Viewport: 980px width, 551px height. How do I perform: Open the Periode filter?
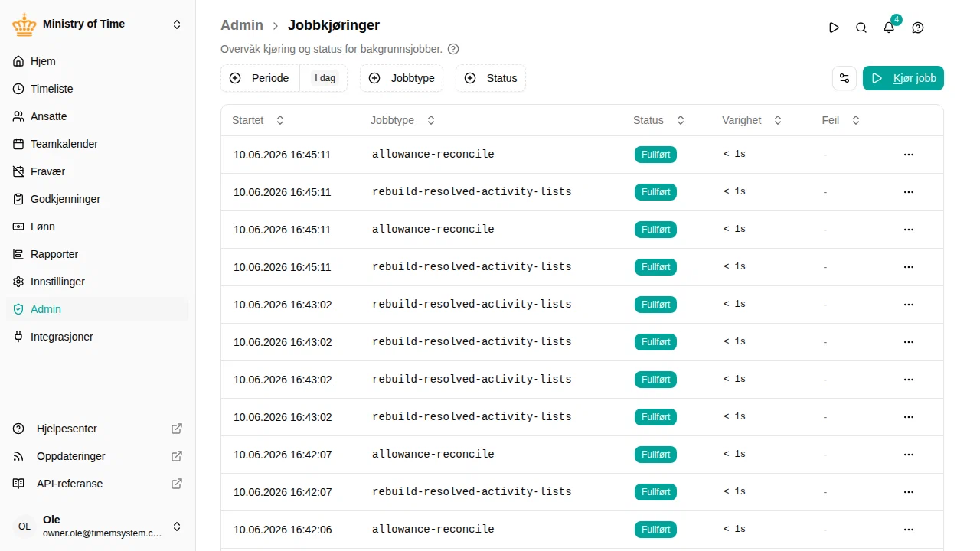[x=260, y=78]
